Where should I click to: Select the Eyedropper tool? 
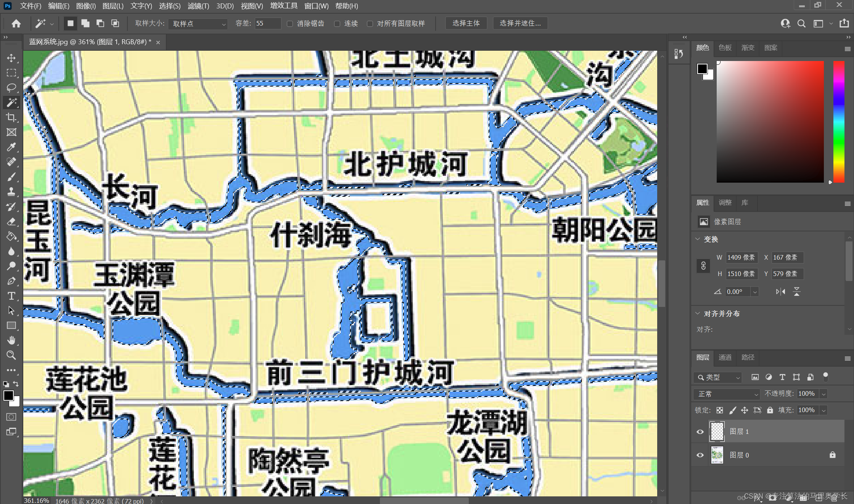[11, 147]
